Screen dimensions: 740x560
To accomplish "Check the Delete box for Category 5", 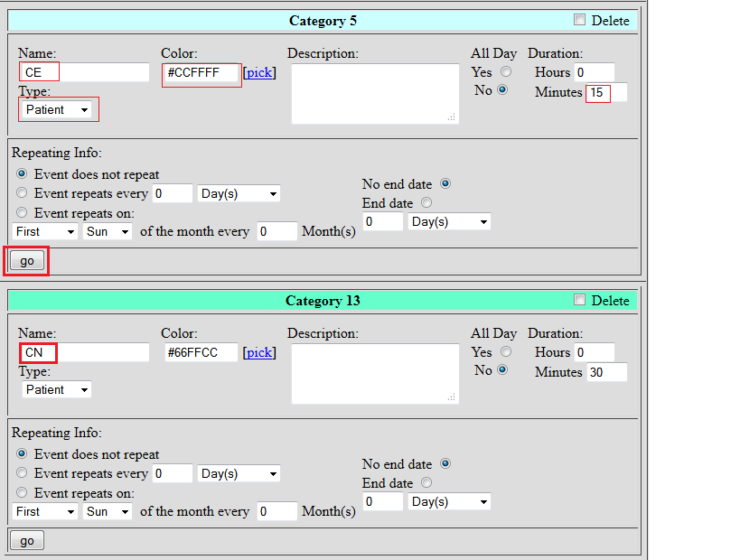I will click(x=580, y=20).
